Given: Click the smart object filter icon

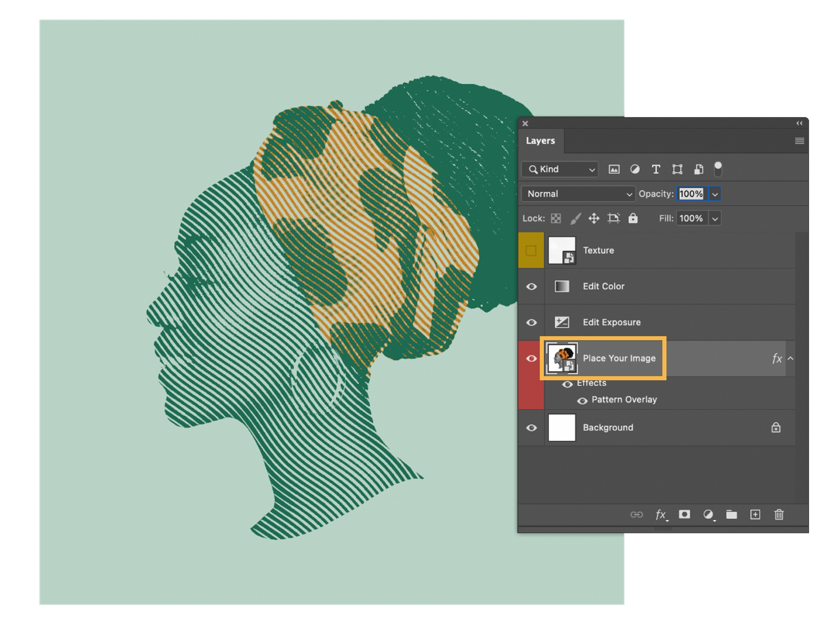Looking at the screenshot, I should pos(698,169).
